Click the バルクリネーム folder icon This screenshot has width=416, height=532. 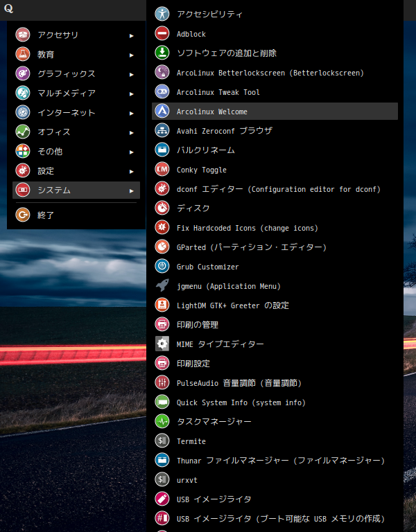162,150
